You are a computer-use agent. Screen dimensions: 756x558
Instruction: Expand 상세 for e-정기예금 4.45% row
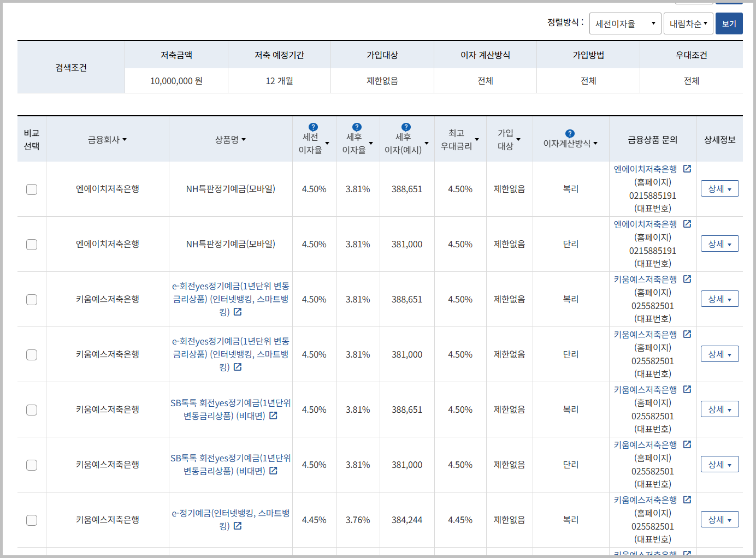[x=719, y=520]
